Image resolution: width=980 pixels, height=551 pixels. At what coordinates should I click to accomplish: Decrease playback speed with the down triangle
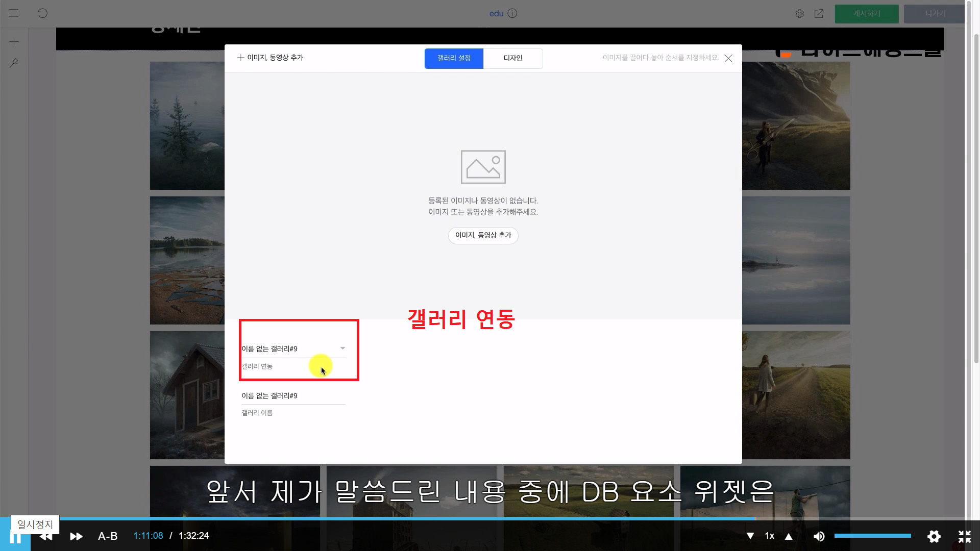pyautogui.click(x=750, y=536)
